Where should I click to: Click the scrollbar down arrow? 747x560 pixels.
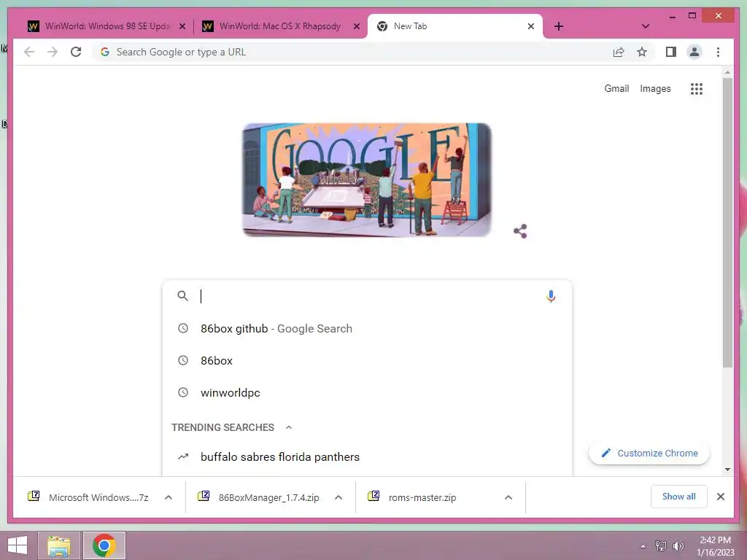727,469
